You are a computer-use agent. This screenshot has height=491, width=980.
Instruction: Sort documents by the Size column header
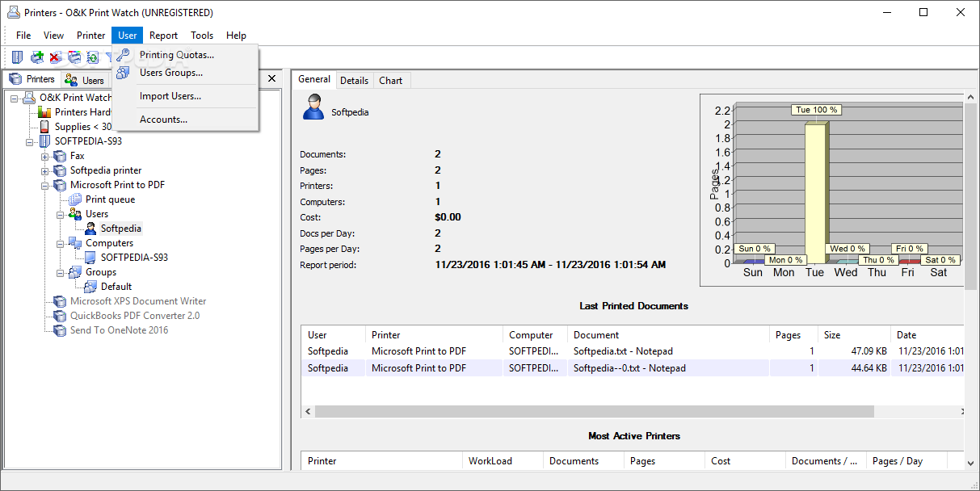pyautogui.click(x=854, y=334)
